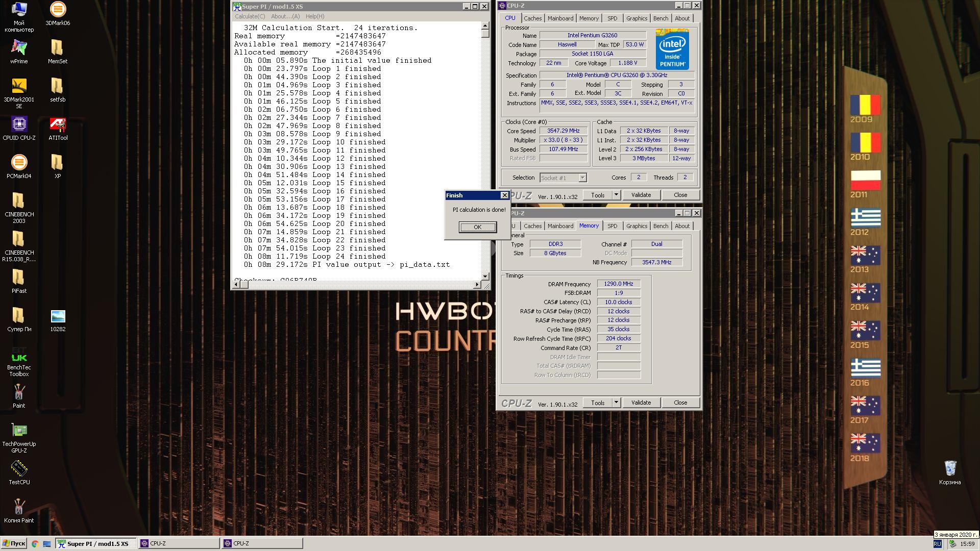Image resolution: width=980 pixels, height=551 pixels.
Task: Open the 3DMark06 desktop icon
Action: point(58,13)
